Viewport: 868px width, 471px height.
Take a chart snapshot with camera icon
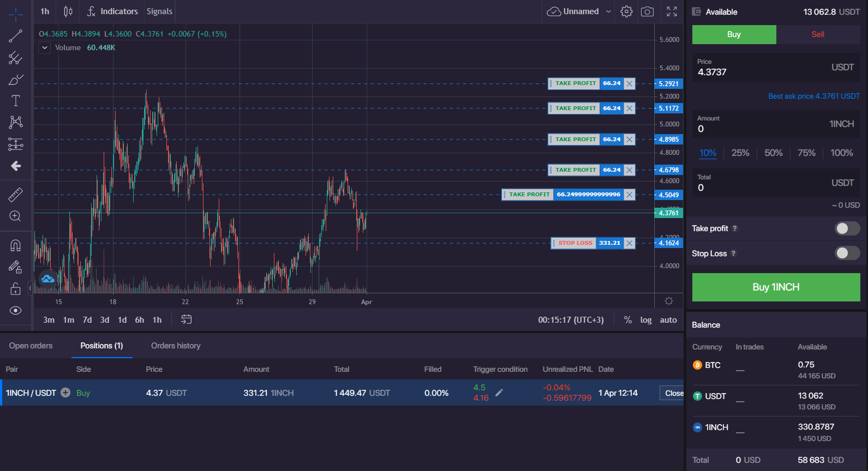647,11
